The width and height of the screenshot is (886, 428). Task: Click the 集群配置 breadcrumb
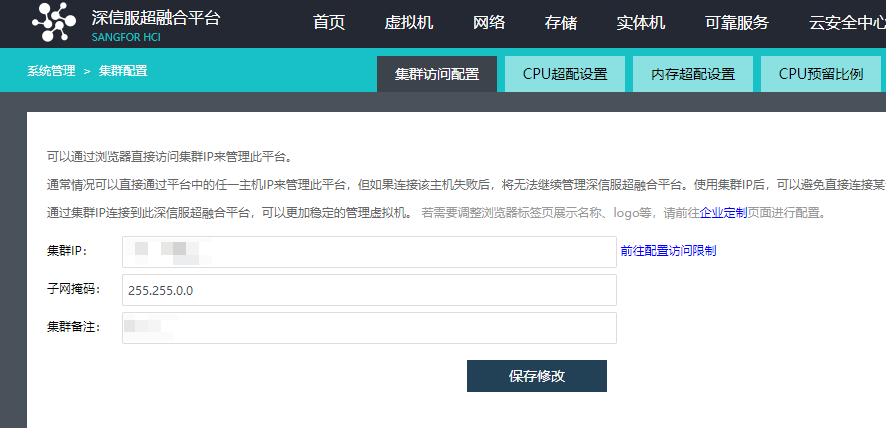click(x=123, y=71)
